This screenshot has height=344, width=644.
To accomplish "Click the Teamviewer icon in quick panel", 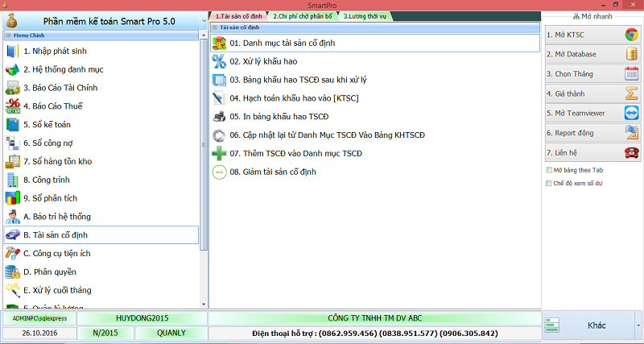I will point(632,113).
